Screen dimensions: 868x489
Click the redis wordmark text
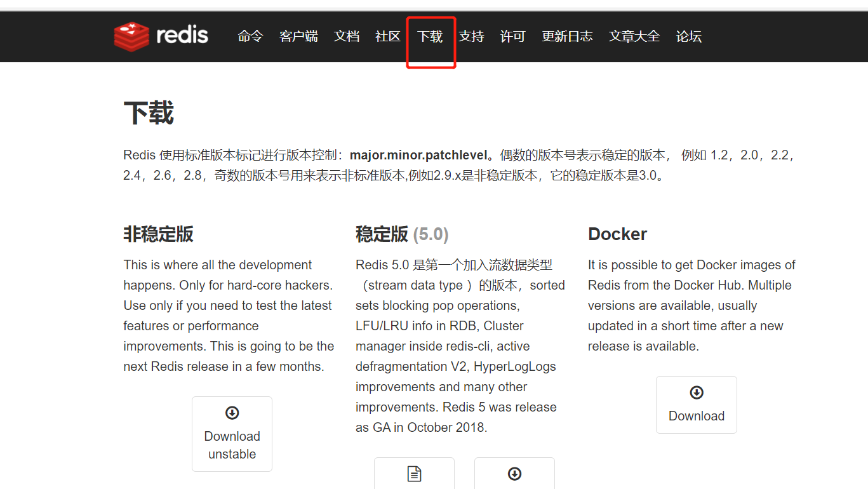click(182, 35)
